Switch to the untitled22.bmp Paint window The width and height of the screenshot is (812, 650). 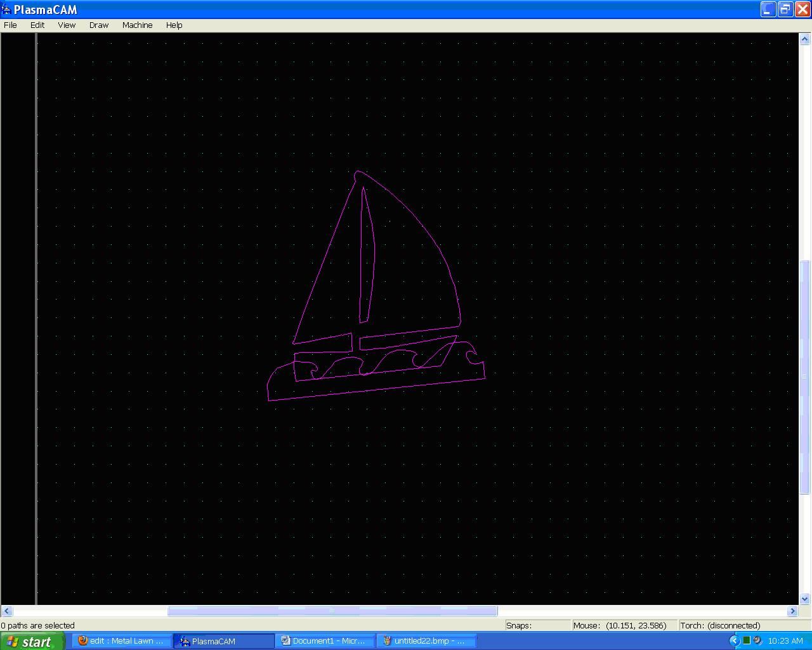click(x=426, y=640)
